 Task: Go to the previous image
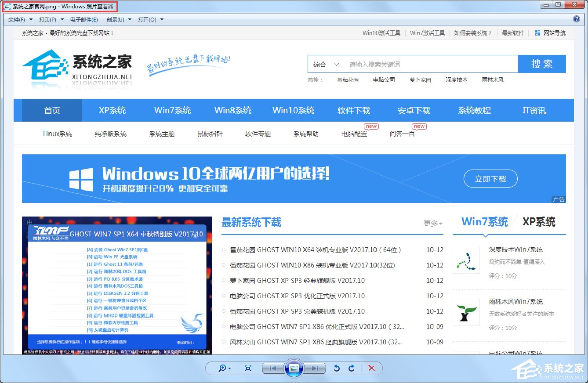click(272, 369)
